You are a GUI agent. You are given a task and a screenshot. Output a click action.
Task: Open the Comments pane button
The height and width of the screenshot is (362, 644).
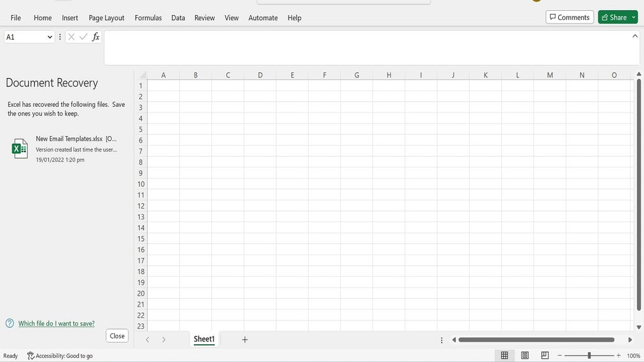coord(569,17)
